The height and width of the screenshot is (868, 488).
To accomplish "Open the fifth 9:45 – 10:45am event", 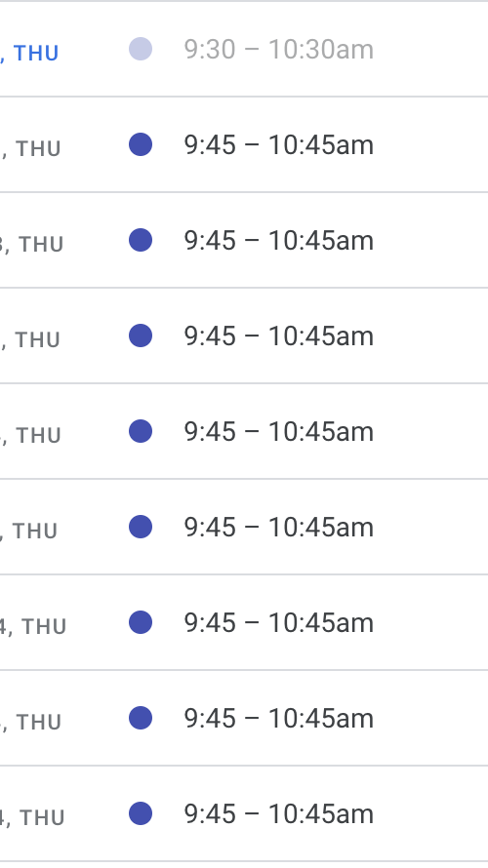I will pos(278,527).
